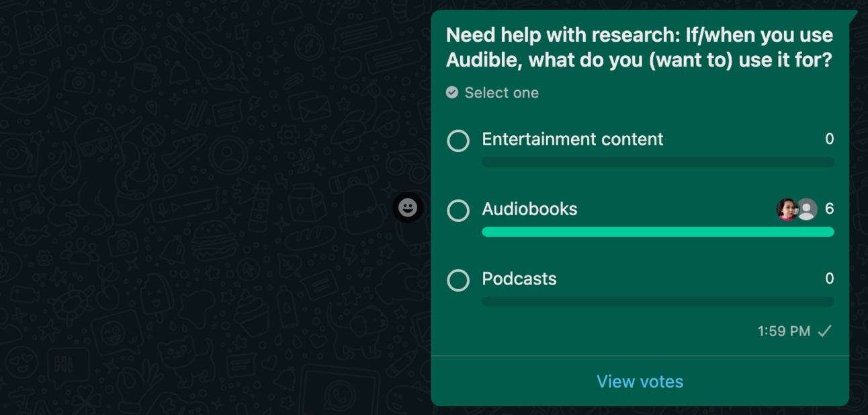Viewport: 868px width, 415px height.
Task: Click the Audiobooks option label
Action: [x=529, y=209]
